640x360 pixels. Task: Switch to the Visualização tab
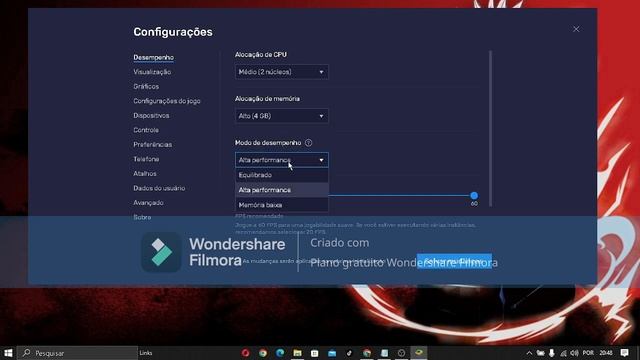[152, 72]
